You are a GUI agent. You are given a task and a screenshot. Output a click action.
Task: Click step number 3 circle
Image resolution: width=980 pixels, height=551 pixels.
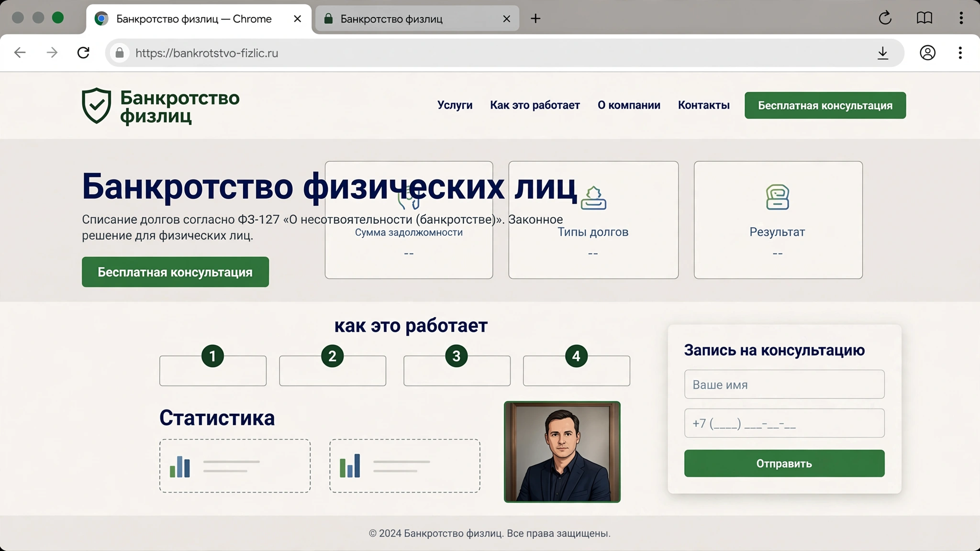456,356
